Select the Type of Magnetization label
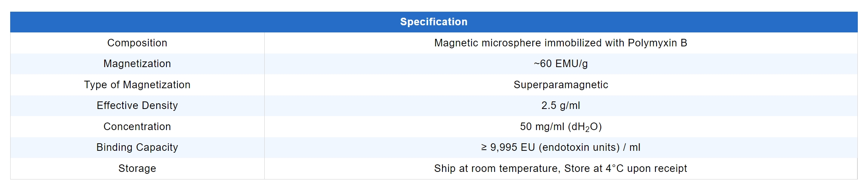The image size is (868, 187). pyautogui.click(x=137, y=85)
